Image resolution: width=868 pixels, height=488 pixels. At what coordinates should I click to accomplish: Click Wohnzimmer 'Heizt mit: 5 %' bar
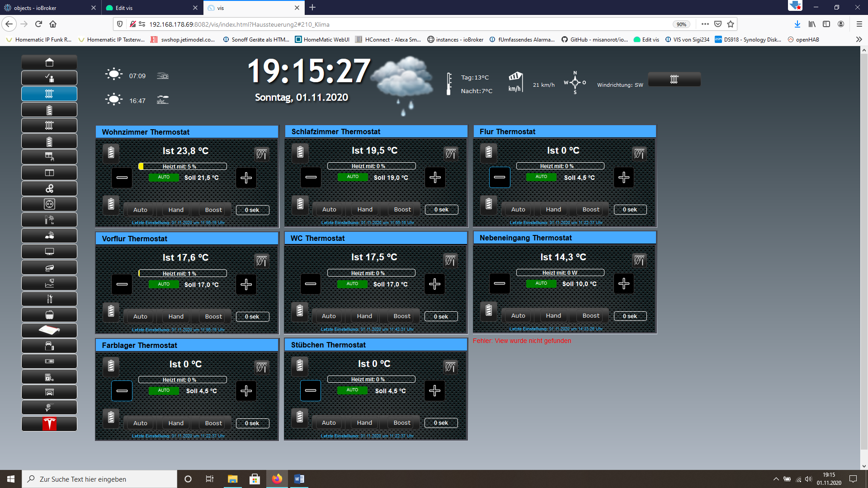click(x=183, y=167)
